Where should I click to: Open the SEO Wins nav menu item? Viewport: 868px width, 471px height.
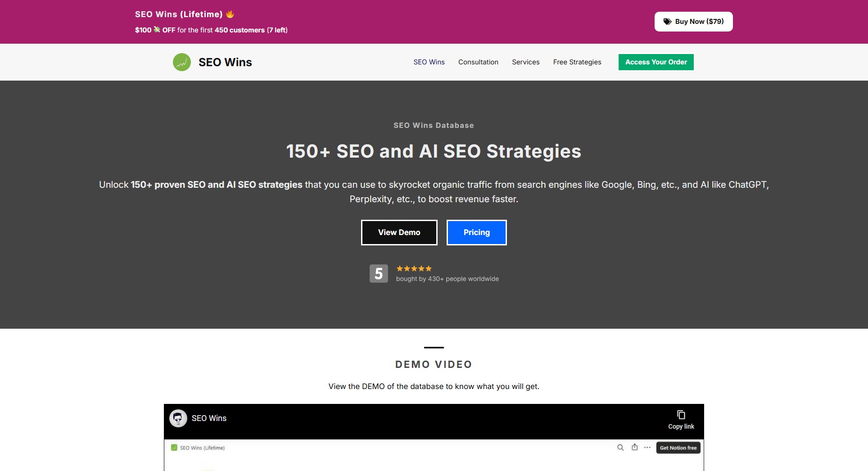click(x=429, y=62)
